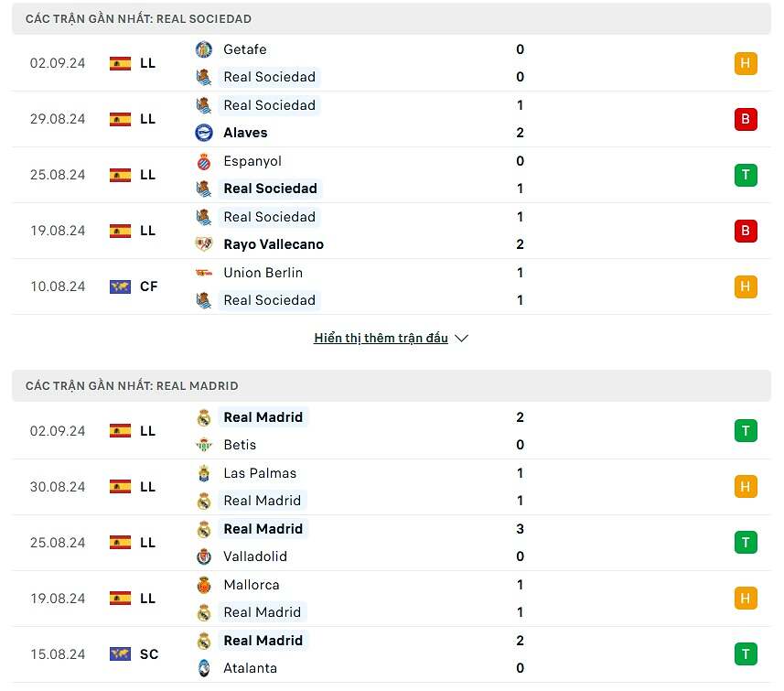Click the orange H badge for Getafe match
This screenshot has height=691, width=784.
tap(746, 63)
